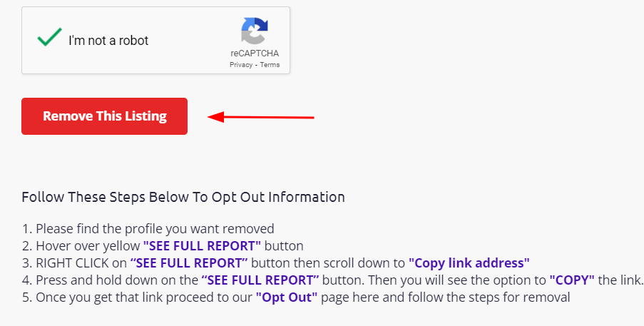Viewport: 644px width, 326px height.
Task: Click "SEE FULL REPORT" in the RIGHT CLICK step
Action: (189, 263)
